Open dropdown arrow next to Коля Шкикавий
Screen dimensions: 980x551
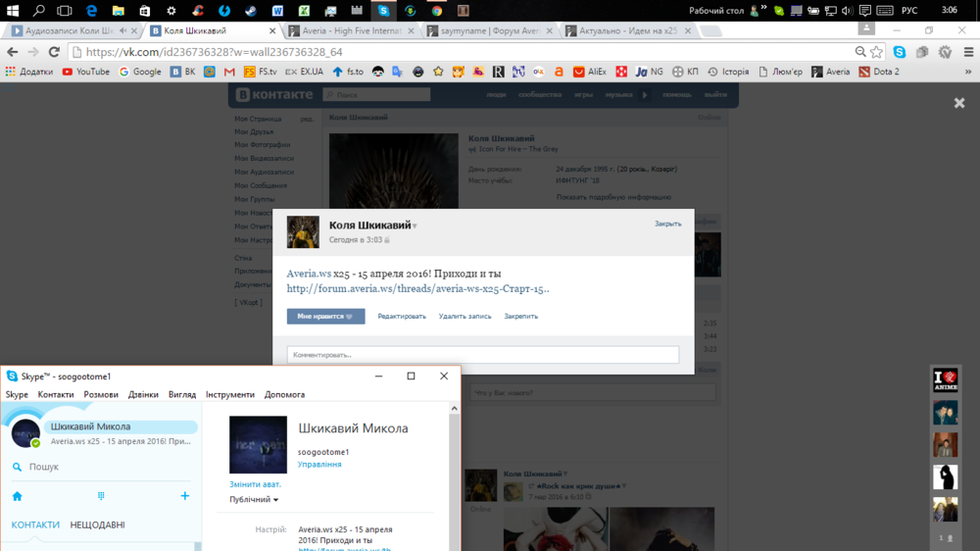coord(415,226)
